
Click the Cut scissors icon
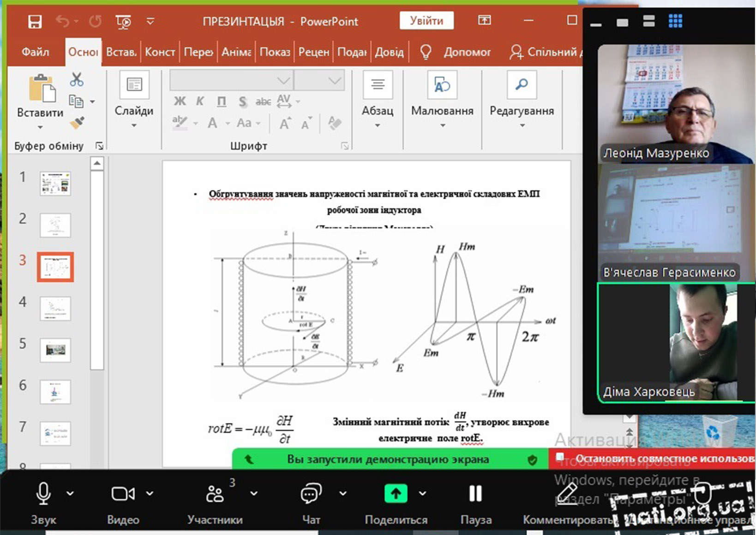[x=77, y=80]
